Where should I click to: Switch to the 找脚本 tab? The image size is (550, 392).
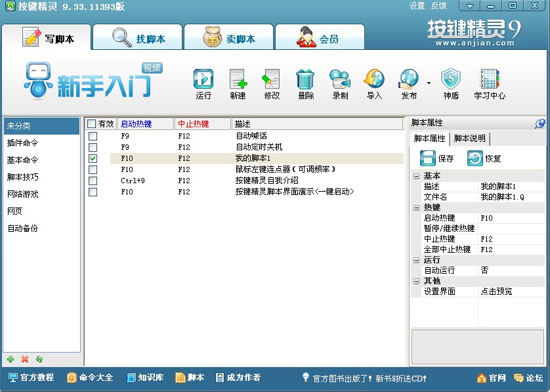138,37
